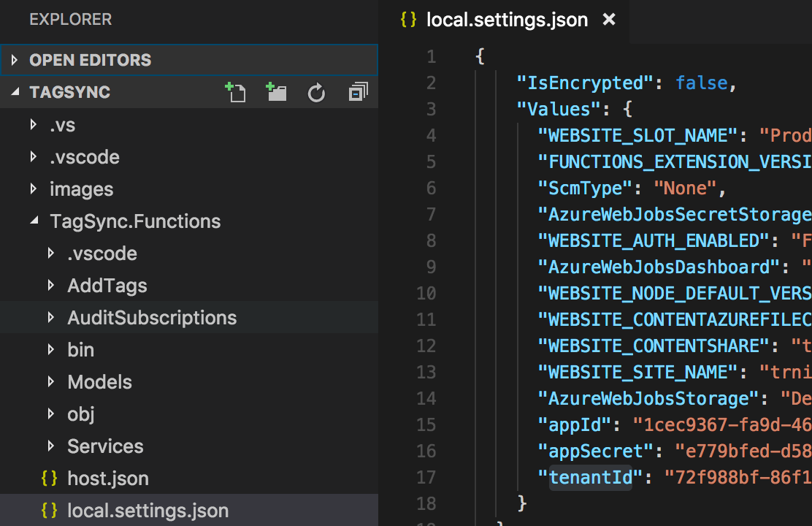Click the "WEBSITE_AUTH_ENABLED" key
This screenshot has height=526, width=812.
653,241
